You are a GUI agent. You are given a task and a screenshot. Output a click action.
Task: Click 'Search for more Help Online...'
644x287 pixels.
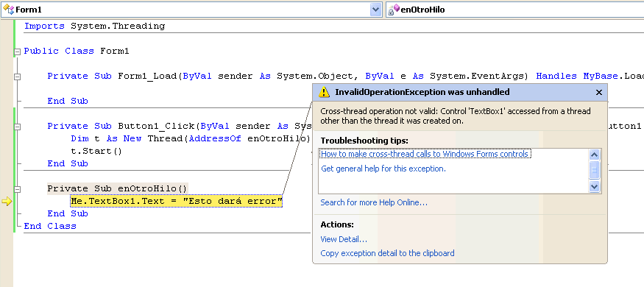coord(374,202)
